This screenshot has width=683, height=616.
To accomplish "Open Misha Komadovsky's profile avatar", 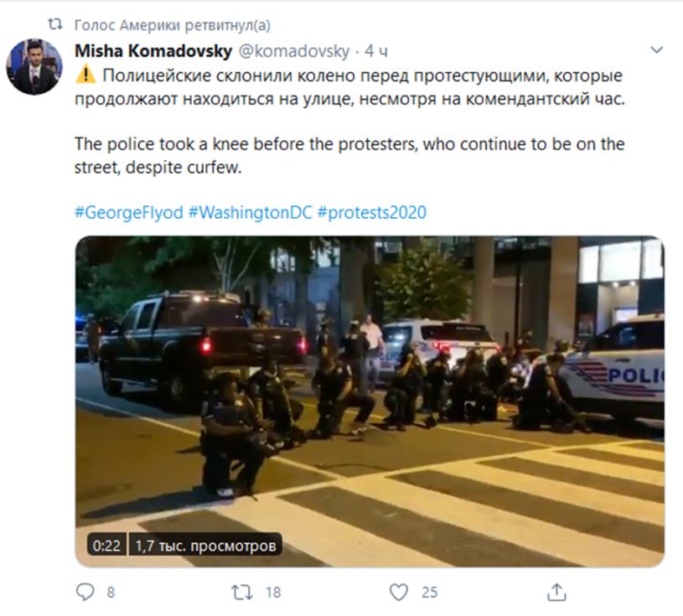I will click(x=34, y=67).
